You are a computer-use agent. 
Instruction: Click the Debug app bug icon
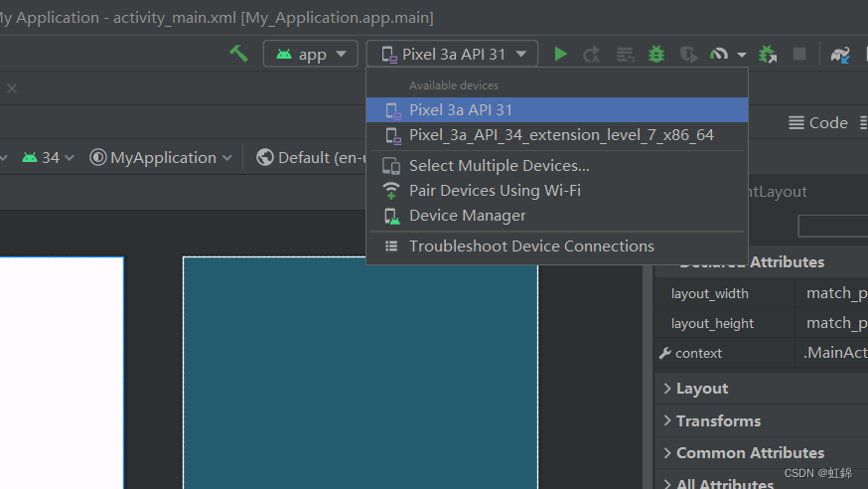tap(656, 54)
